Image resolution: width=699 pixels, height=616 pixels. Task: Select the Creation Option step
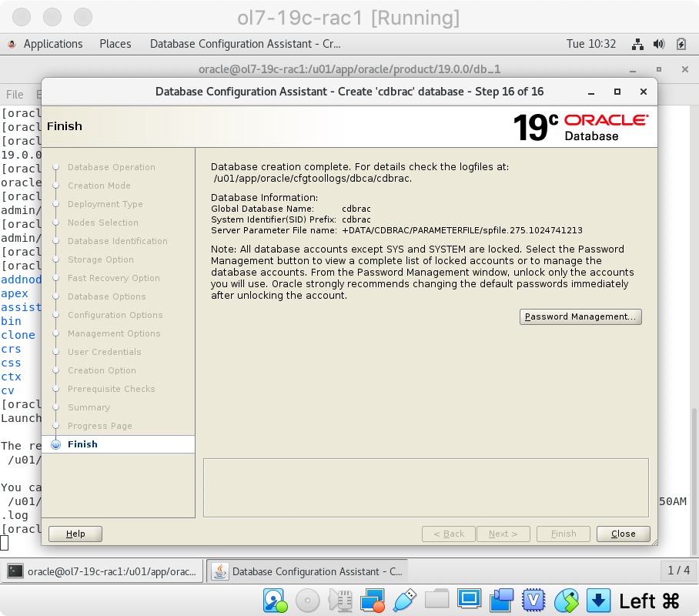tap(102, 370)
